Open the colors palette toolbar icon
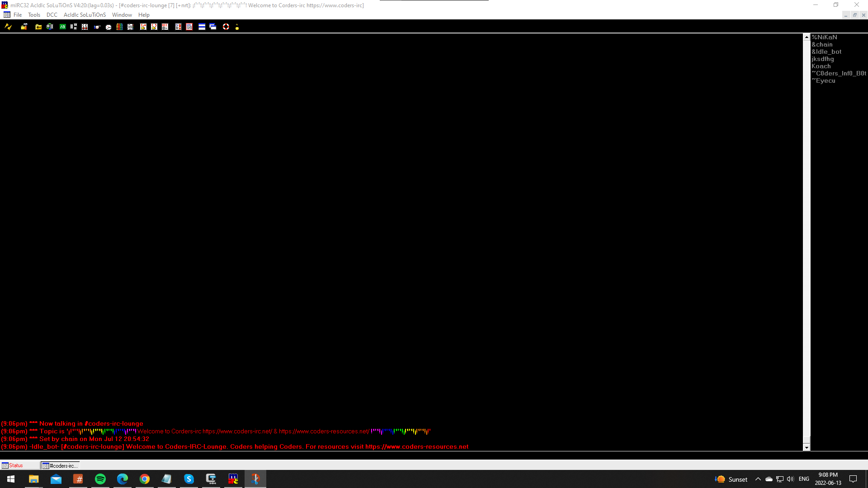The height and width of the screenshot is (488, 868). click(119, 27)
